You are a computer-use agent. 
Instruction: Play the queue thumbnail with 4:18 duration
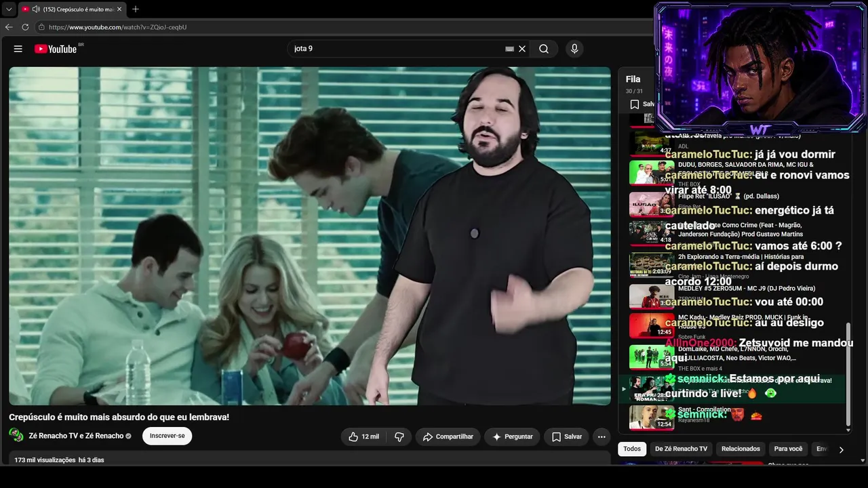point(651,233)
